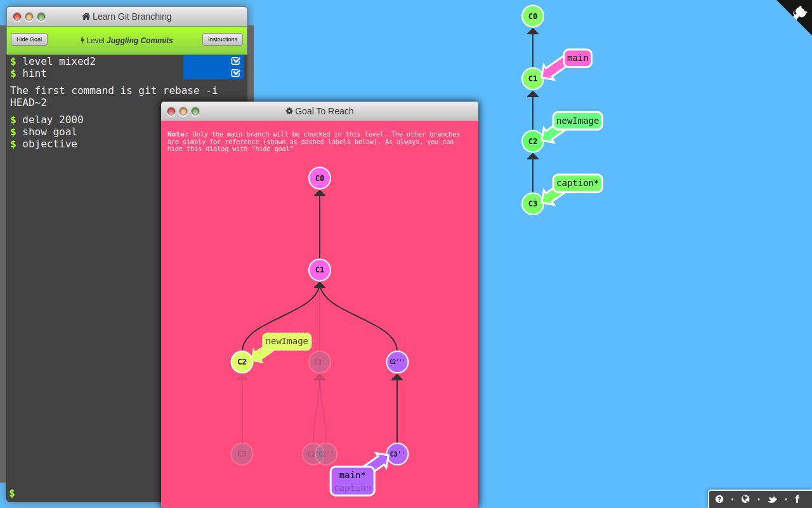
Task: Click the lightning bolt level icon
Action: coord(82,41)
